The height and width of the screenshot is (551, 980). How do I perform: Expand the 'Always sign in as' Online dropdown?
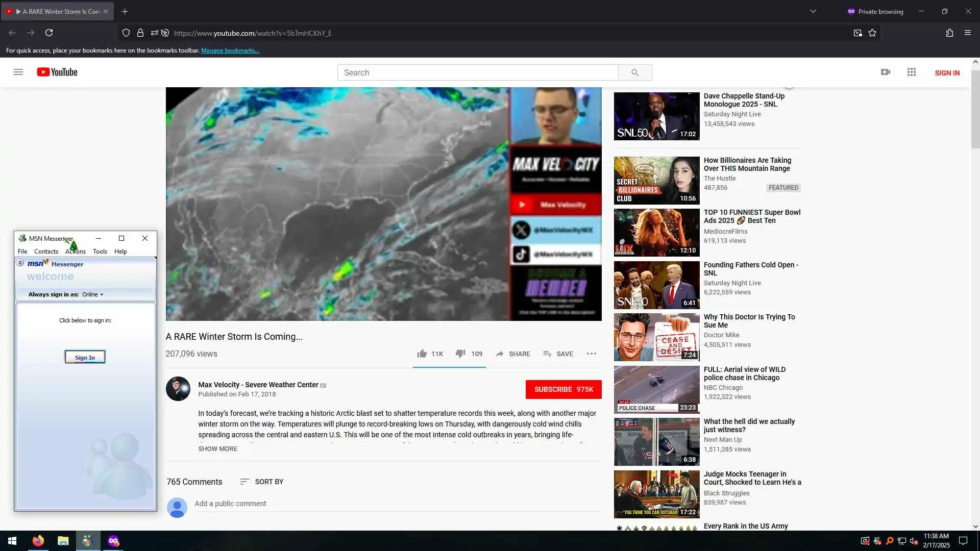coord(93,294)
